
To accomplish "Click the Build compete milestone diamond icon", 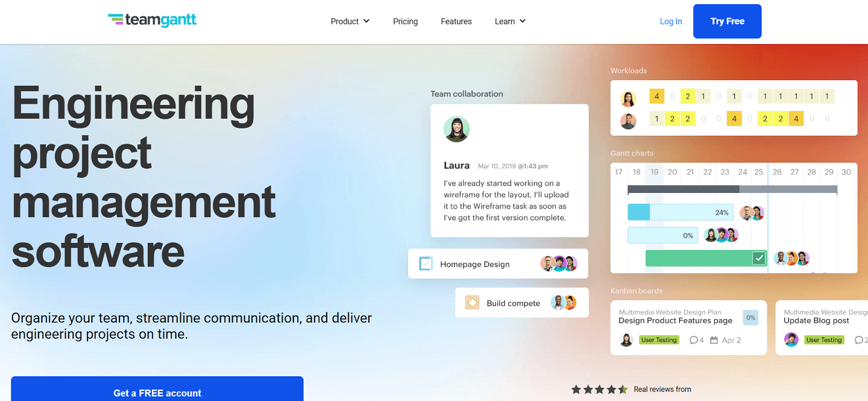I will click(x=471, y=302).
